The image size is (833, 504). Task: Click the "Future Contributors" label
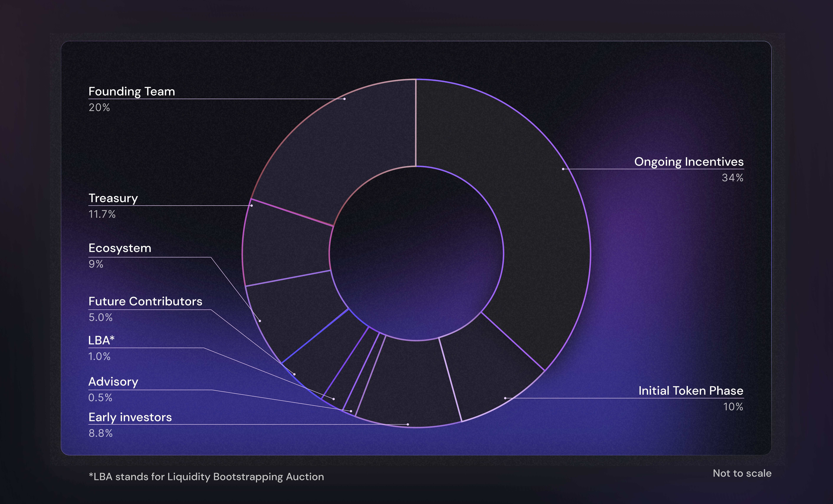145,301
